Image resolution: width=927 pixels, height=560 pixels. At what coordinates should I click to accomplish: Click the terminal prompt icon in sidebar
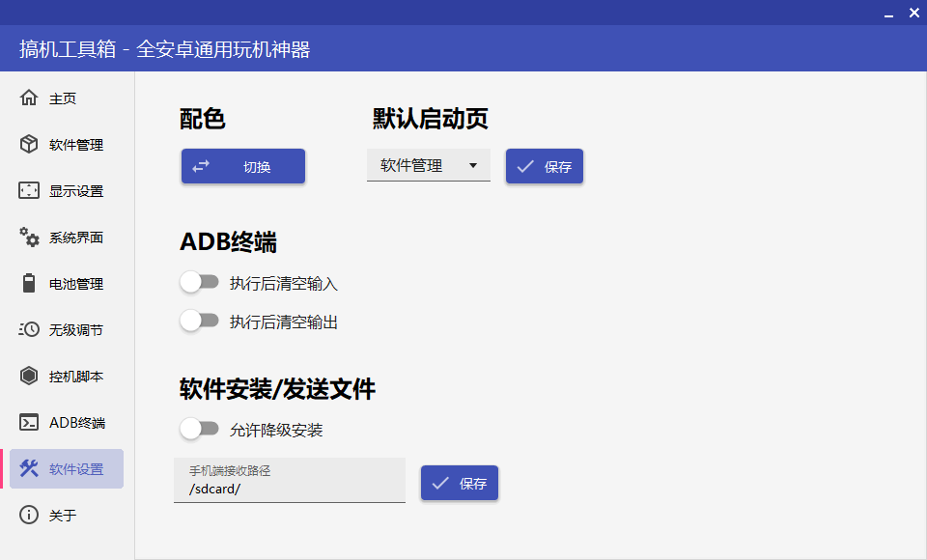click(x=28, y=422)
